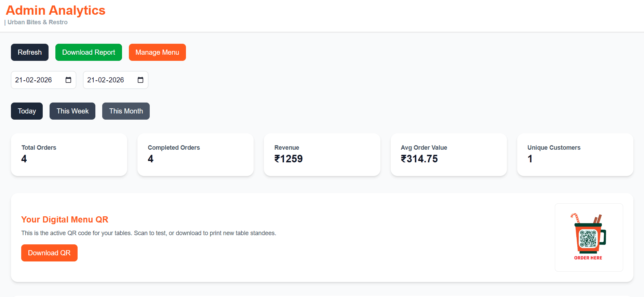Select the Completed Orders stat card

[x=195, y=154]
